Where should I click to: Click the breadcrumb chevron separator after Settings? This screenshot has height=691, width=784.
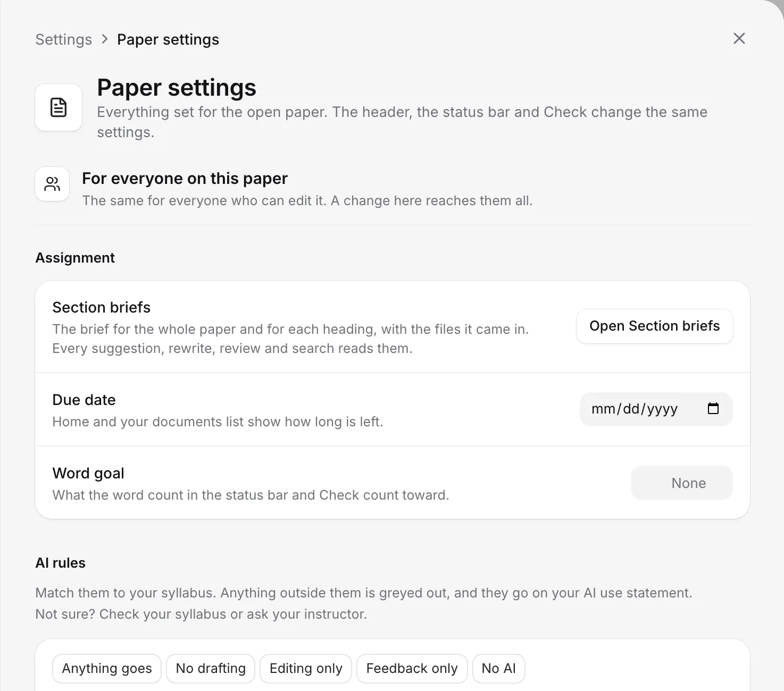105,39
